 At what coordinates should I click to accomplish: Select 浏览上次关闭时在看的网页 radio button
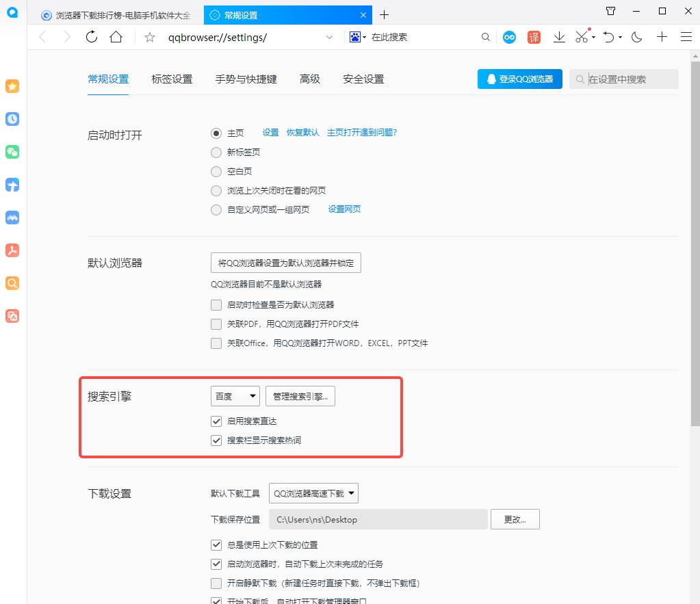tap(216, 191)
